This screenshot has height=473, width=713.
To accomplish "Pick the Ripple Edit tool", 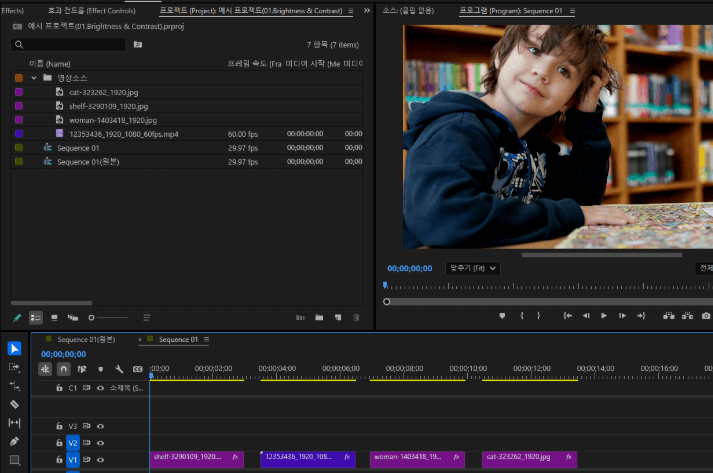I will click(14, 385).
